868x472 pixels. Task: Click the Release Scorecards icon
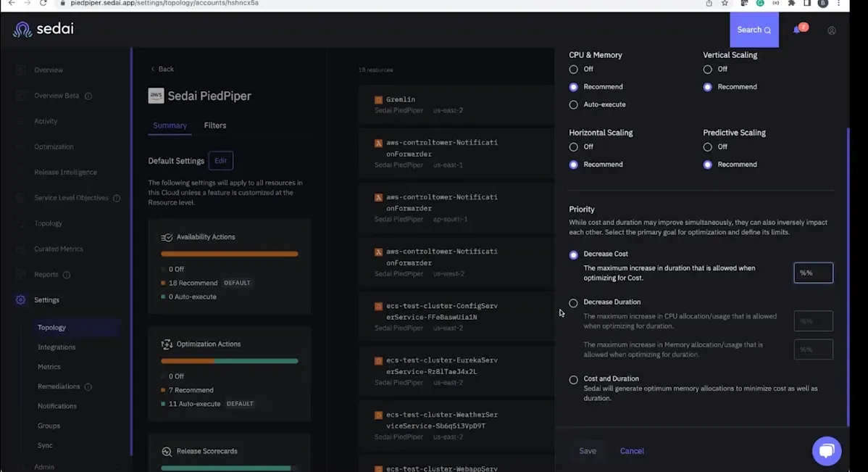pos(167,452)
